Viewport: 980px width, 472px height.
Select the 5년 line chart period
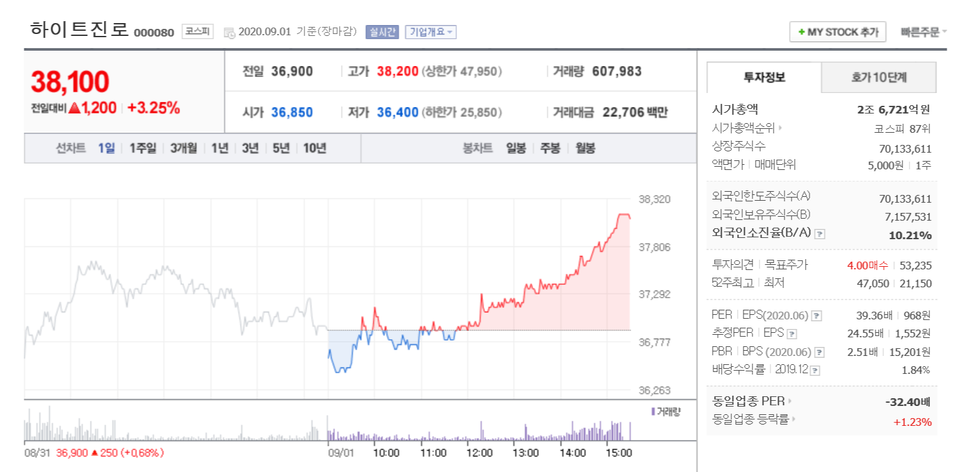click(281, 148)
